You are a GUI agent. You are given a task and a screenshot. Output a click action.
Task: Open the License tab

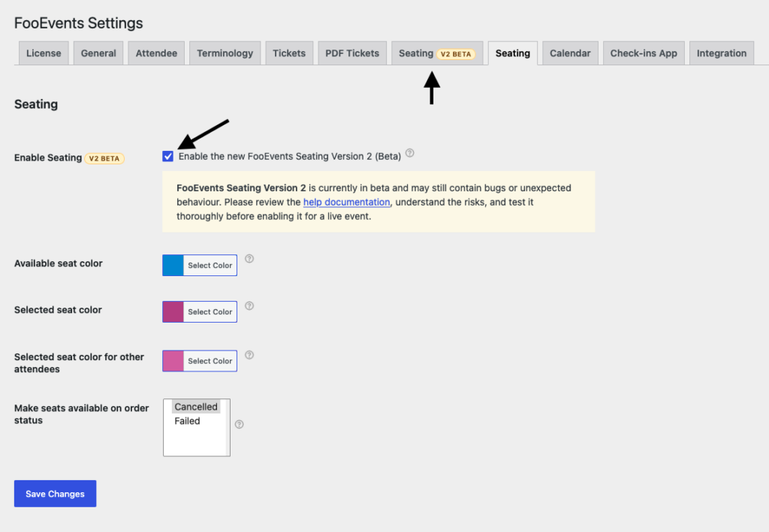[44, 53]
